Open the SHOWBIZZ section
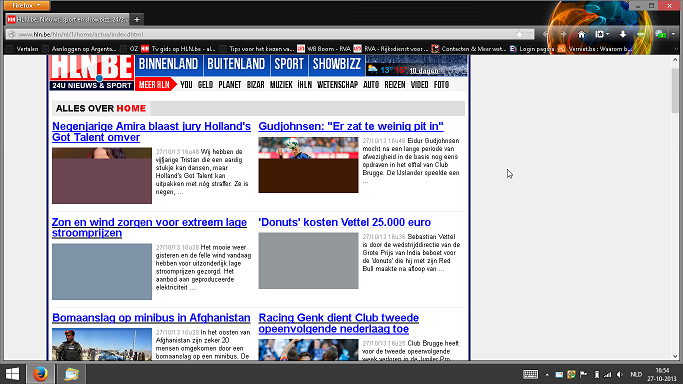 pyautogui.click(x=337, y=64)
